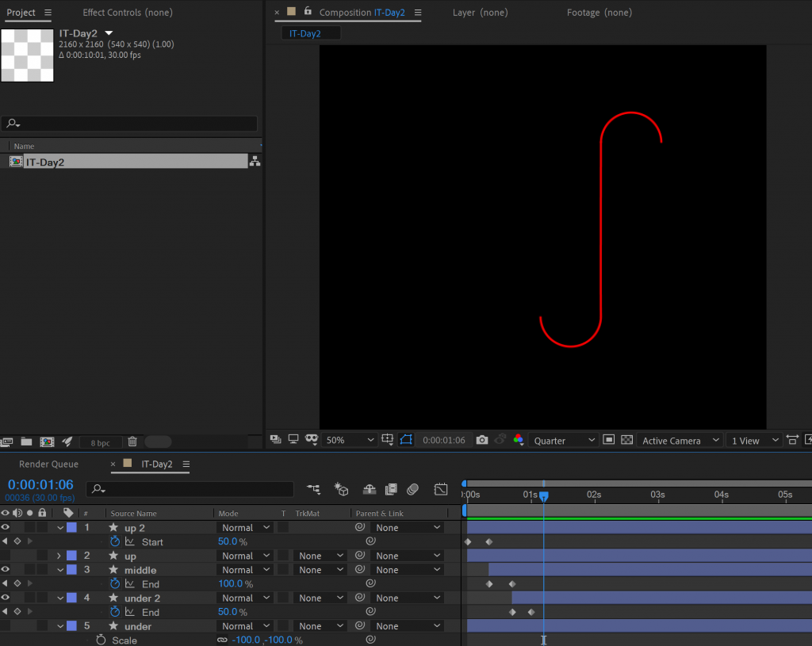Click the stopwatch for Scale property

101,640
